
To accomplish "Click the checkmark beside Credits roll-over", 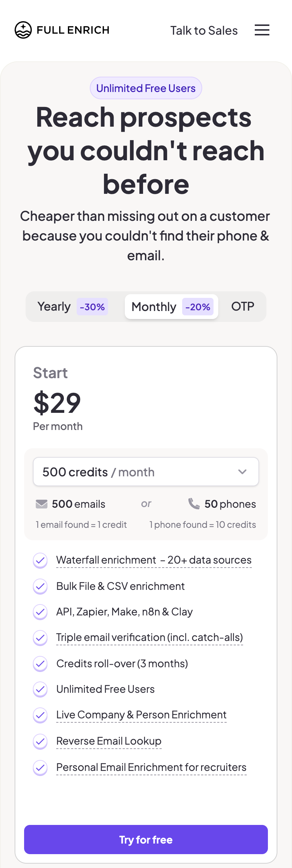I will click(40, 664).
